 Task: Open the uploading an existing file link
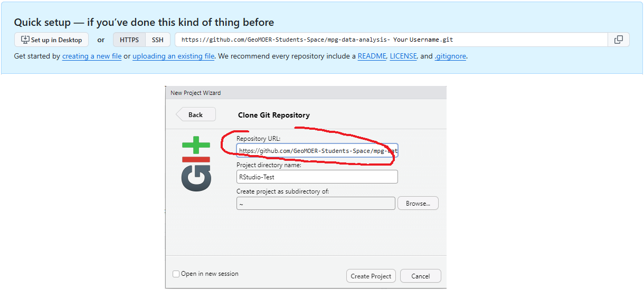173,56
